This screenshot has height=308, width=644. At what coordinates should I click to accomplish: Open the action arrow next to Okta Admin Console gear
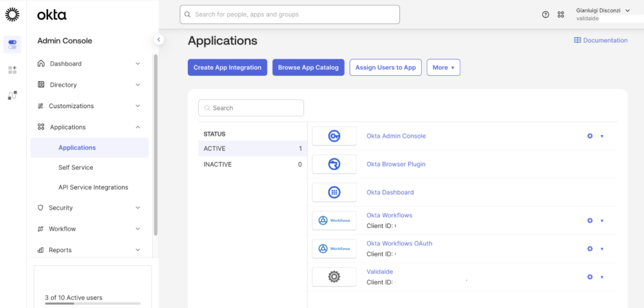602,136
